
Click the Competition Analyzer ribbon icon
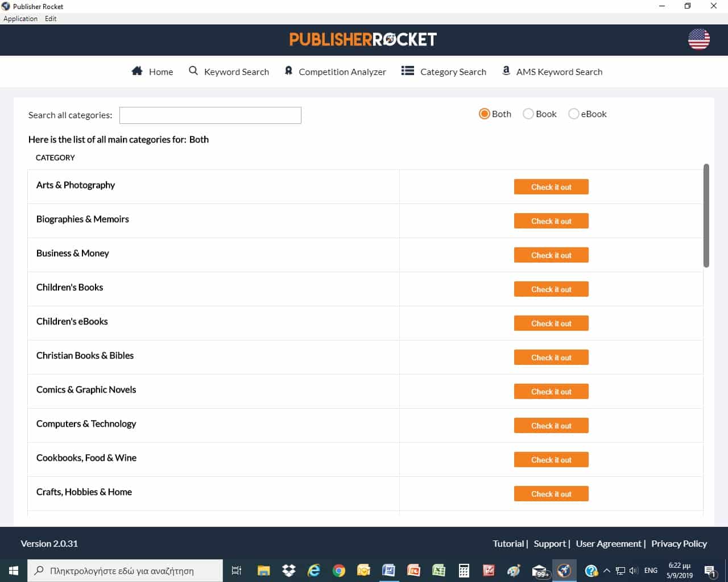(288, 70)
